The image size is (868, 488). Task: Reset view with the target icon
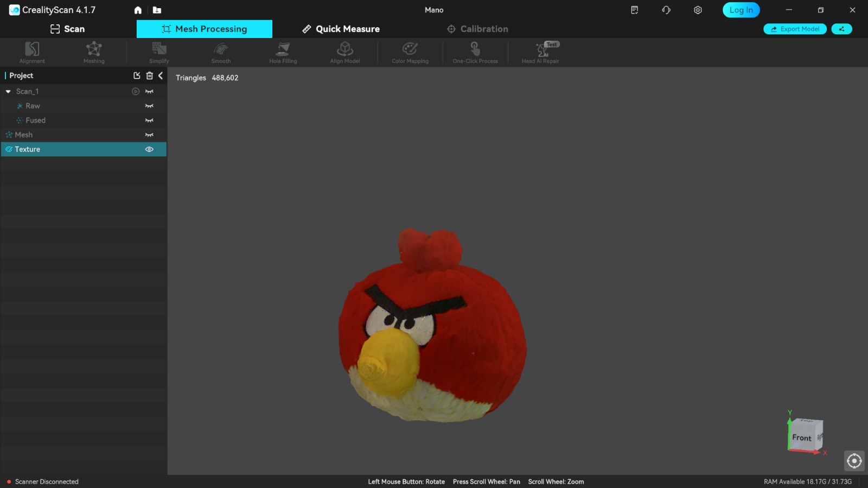click(x=854, y=461)
